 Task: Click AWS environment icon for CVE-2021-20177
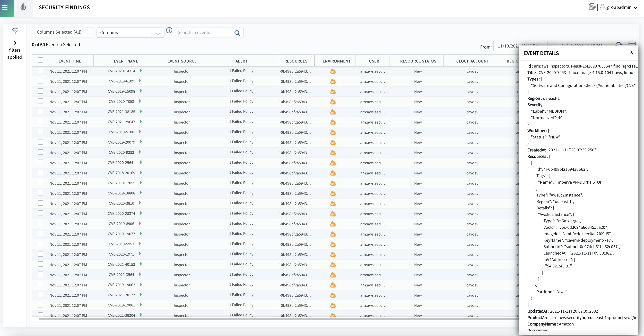[333, 295]
